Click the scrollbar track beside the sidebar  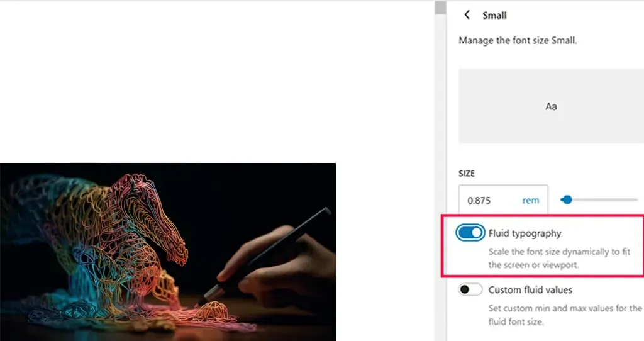click(x=440, y=177)
